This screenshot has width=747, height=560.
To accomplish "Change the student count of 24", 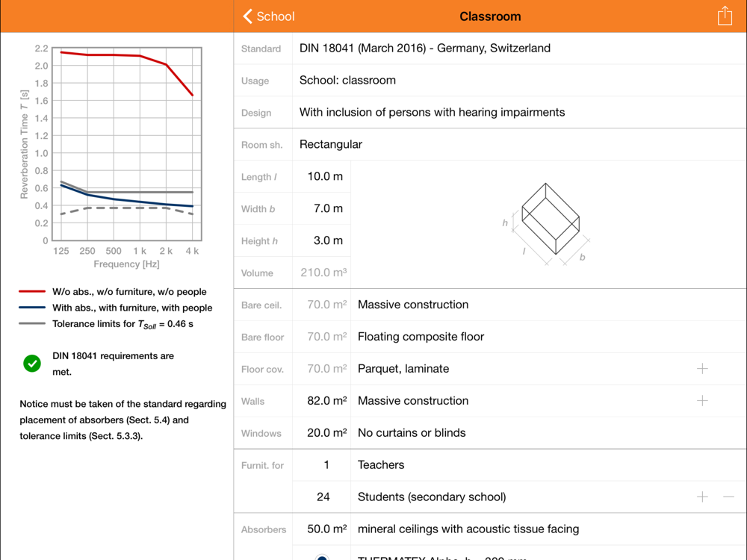I will pyautogui.click(x=323, y=497).
